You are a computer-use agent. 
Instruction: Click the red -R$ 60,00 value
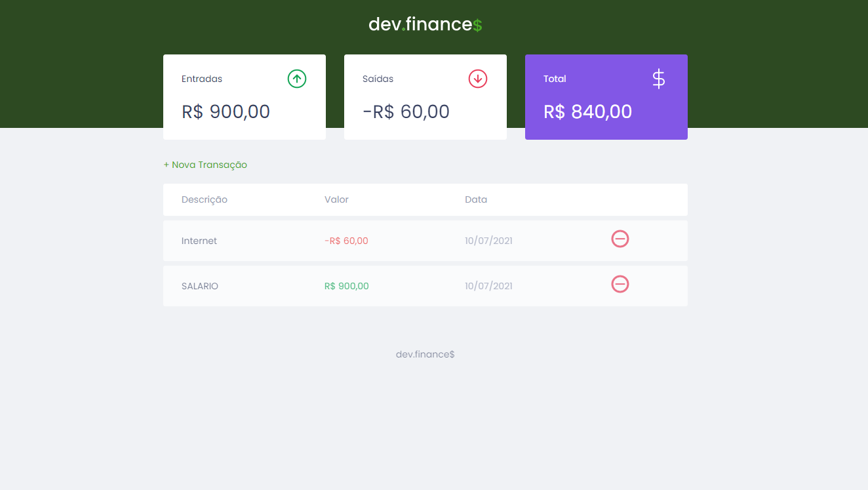pyautogui.click(x=346, y=240)
